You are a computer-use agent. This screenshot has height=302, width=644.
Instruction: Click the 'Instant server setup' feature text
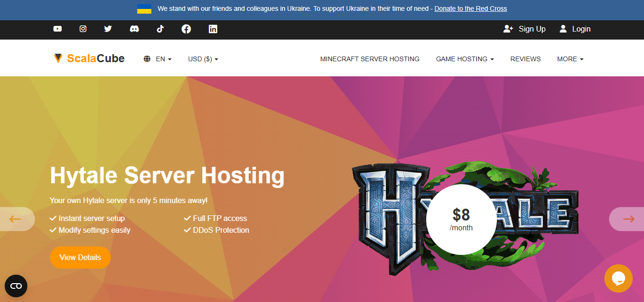(x=91, y=218)
